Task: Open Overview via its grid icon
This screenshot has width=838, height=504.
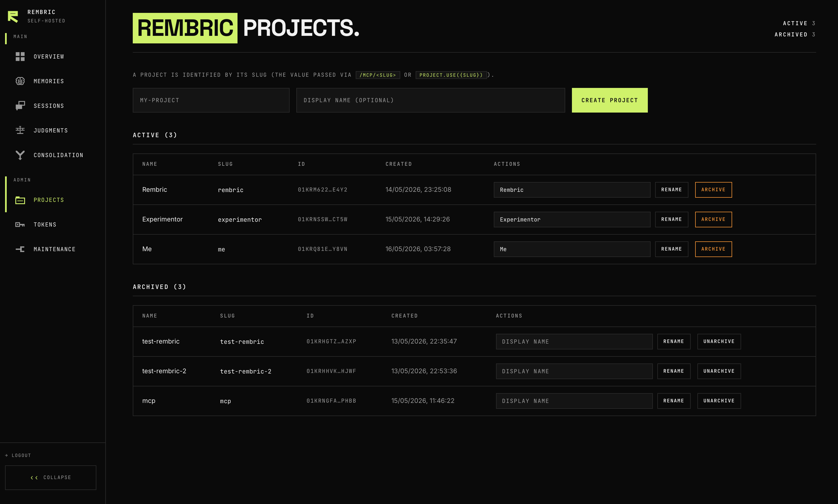Action: pos(20,56)
